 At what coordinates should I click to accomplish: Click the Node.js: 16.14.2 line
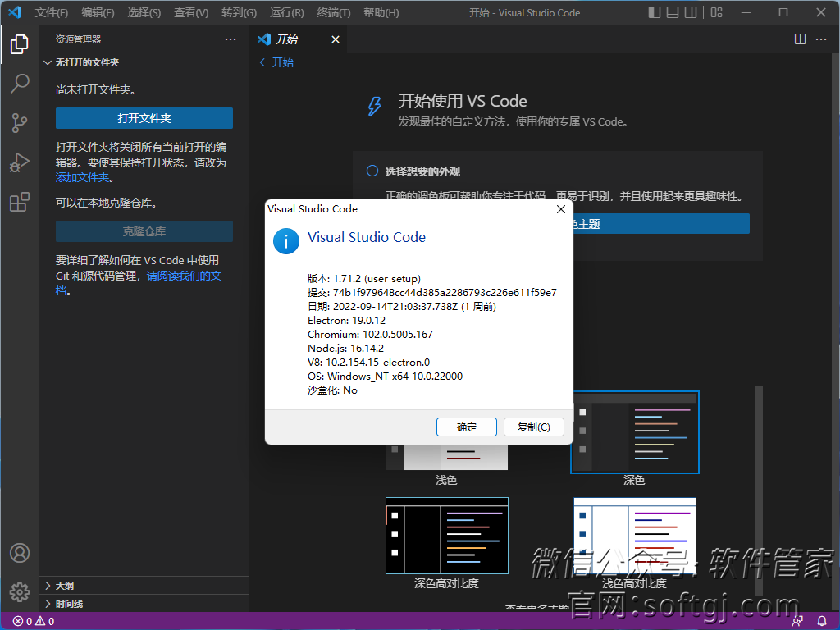click(x=345, y=348)
